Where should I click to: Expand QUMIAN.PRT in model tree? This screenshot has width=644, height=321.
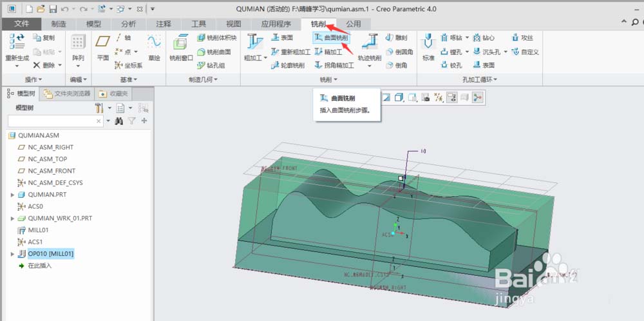[x=12, y=195]
